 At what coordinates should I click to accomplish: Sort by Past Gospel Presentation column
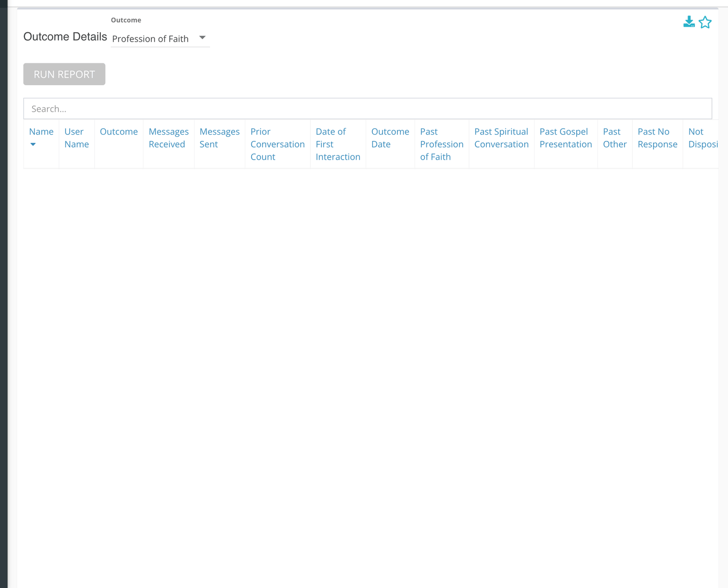coord(566,138)
